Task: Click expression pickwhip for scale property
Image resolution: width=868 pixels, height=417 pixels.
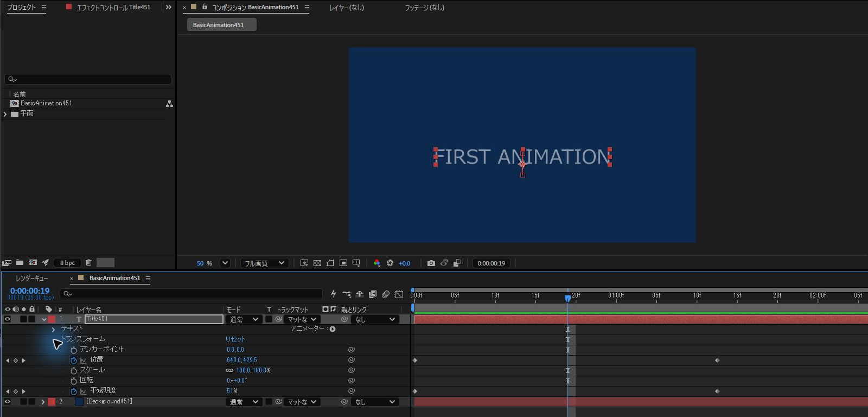Action: click(352, 370)
